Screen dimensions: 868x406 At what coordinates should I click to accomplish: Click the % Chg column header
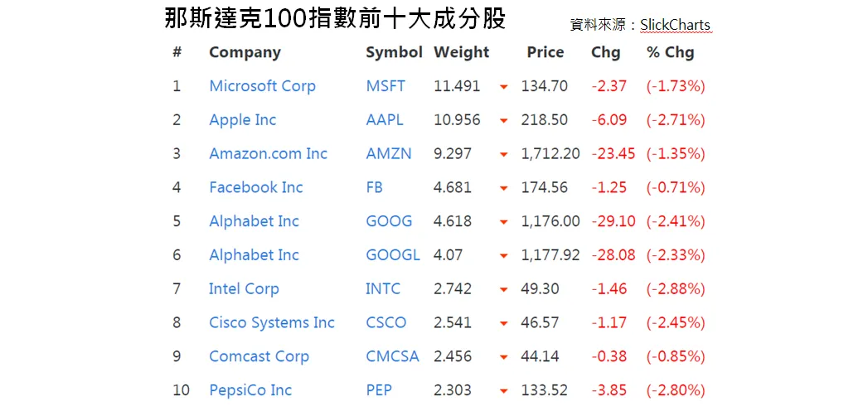(x=670, y=52)
